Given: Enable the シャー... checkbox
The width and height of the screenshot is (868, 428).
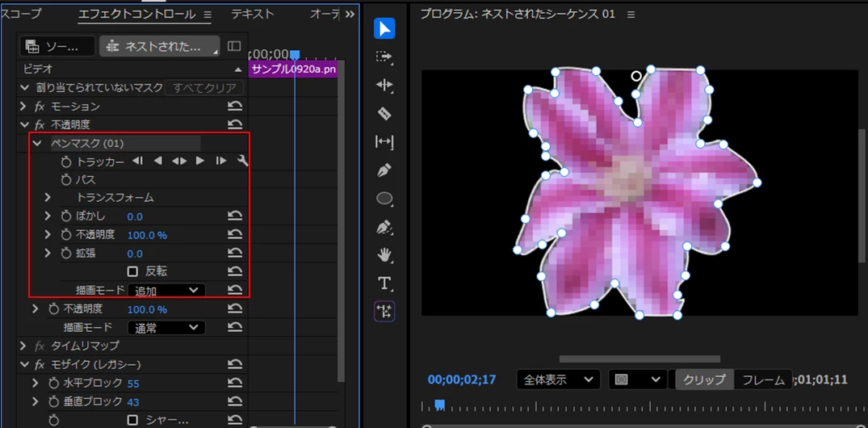Looking at the screenshot, I should coord(132,420).
